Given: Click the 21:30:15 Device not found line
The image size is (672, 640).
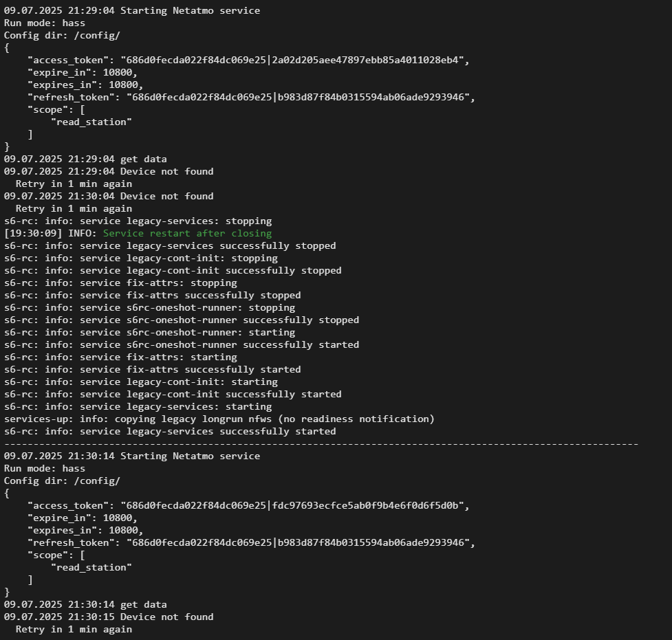Looking at the screenshot, I should point(109,617).
